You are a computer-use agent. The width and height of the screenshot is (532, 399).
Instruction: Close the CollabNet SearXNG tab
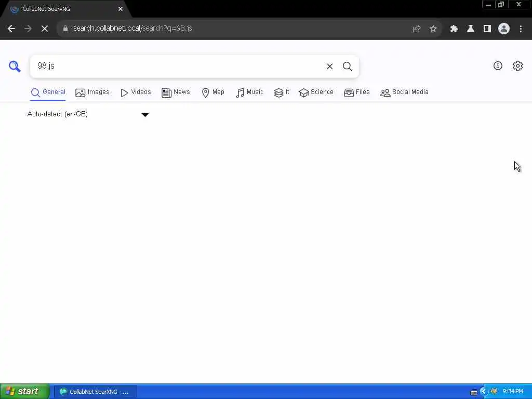click(121, 9)
